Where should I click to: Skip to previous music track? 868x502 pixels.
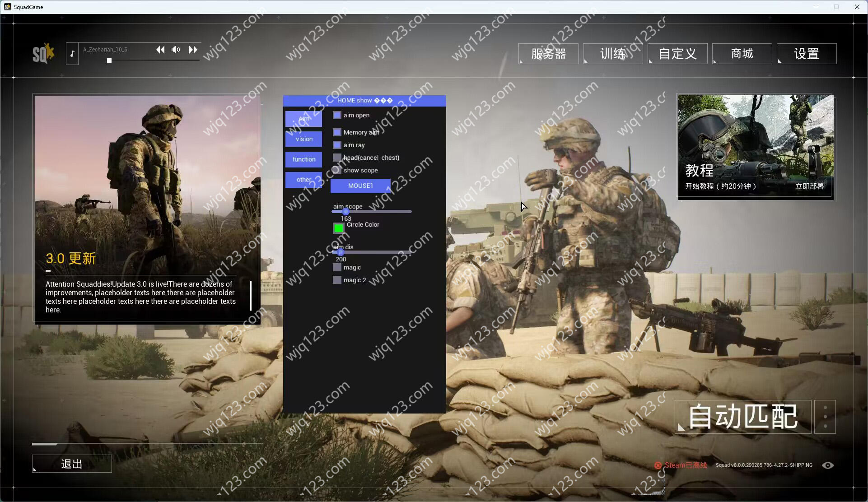(160, 50)
